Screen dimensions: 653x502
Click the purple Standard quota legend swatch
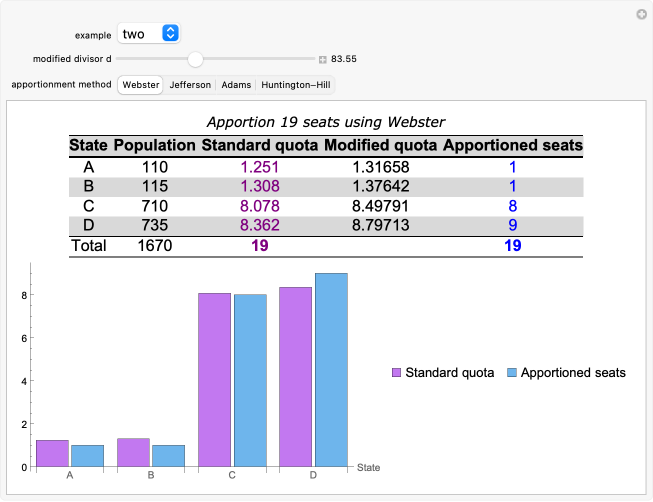pos(396,373)
